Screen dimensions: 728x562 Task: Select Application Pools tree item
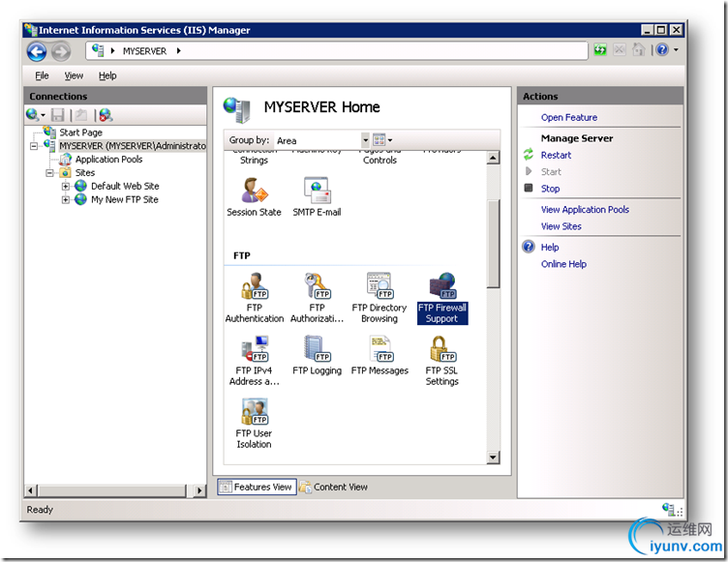click(x=108, y=160)
